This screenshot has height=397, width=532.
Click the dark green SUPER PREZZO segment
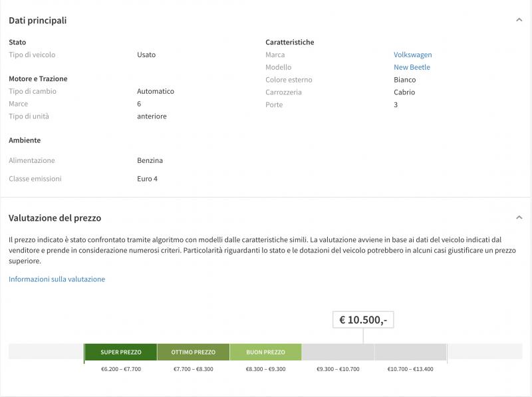click(x=120, y=352)
